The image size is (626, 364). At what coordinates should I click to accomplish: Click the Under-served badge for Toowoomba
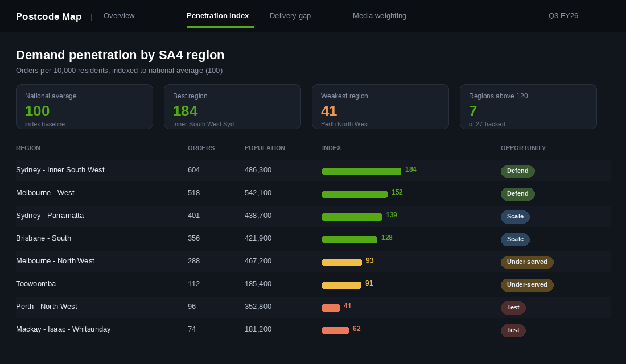click(527, 285)
